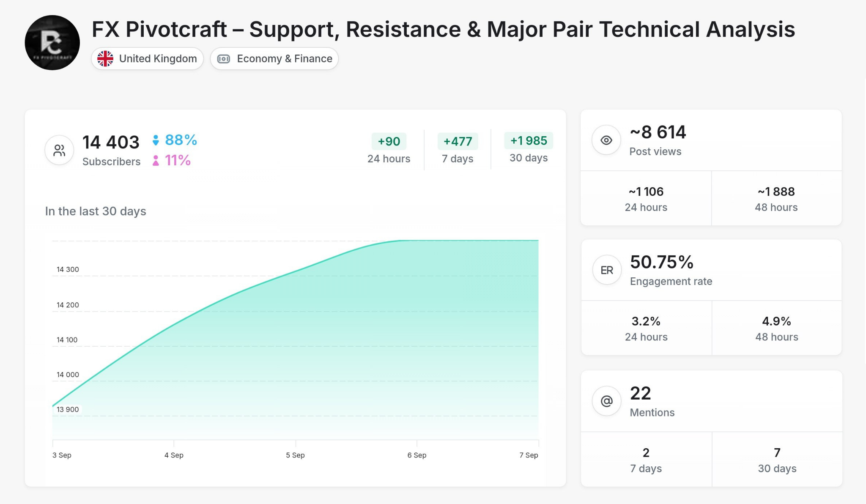Viewport: 866px width, 504px height.
Task: Click the ~1 888 views in 48 hours
Action: 776,192
